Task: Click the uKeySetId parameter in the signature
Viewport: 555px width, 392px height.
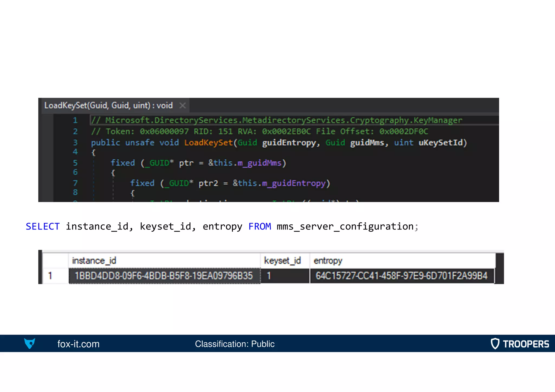Action: click(x=440, y=142)
